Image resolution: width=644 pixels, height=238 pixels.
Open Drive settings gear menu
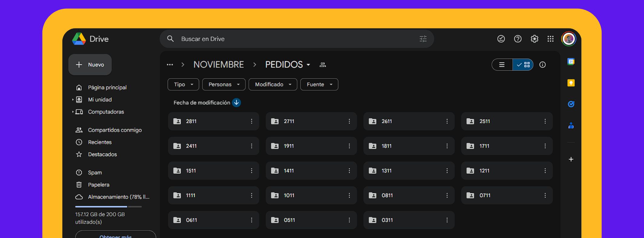pyautogui.click(x=534, y=39)
